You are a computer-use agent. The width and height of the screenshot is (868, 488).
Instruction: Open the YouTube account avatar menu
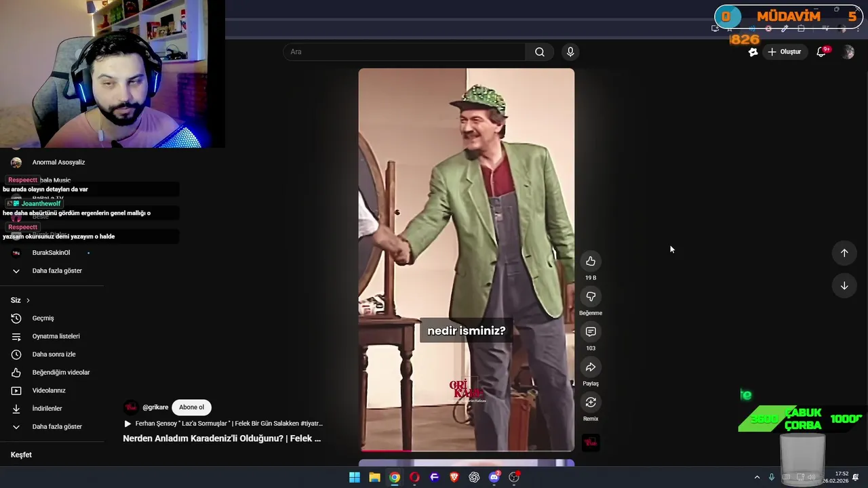[848, 52]
